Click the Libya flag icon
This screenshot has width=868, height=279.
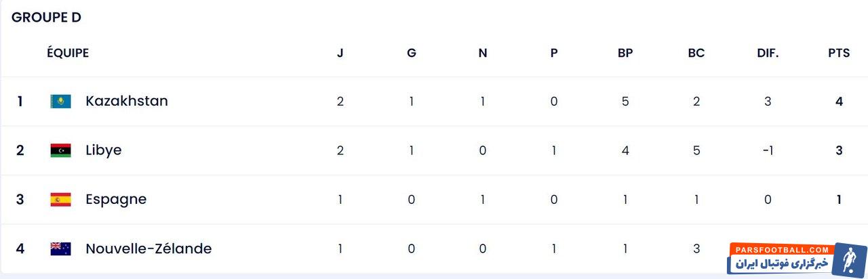[x=60, y=150]
